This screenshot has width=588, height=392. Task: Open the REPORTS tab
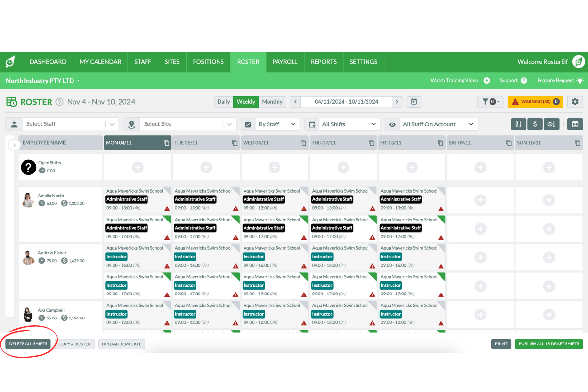[x=324, y=62]
